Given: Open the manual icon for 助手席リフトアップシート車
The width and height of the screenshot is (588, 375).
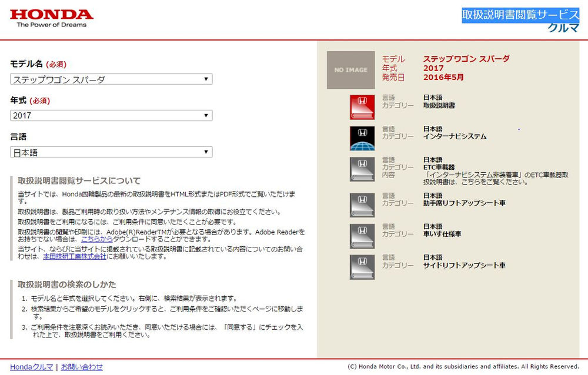Looking at the screenshot, I should click(362, 205).
